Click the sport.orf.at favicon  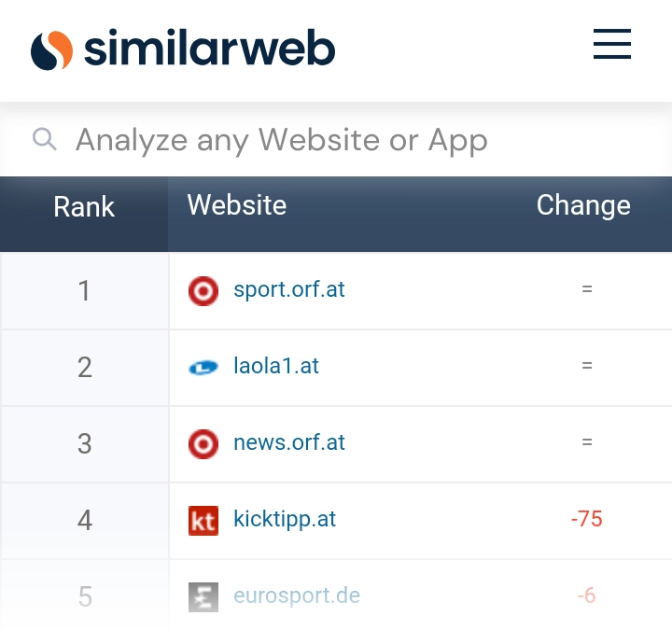click(203, 290)
